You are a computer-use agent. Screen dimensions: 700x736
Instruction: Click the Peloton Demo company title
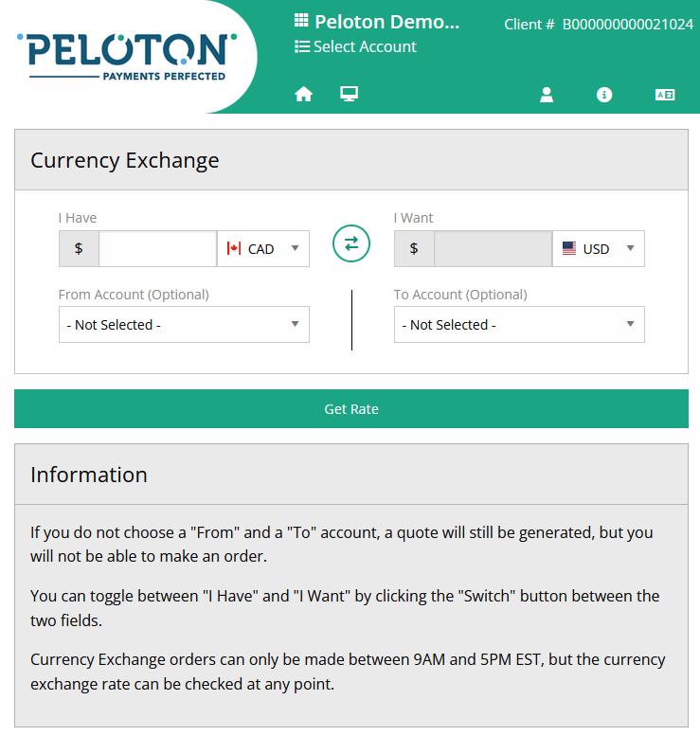(386, 21)
